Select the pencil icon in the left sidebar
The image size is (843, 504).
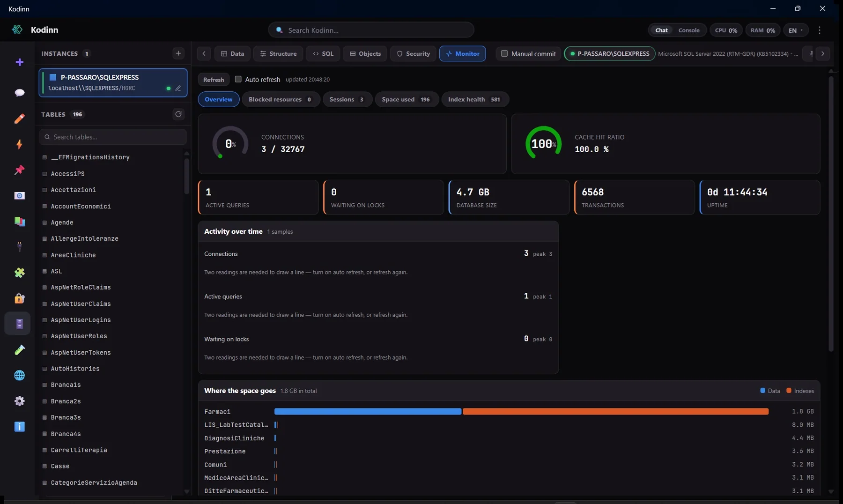(19, 119)
